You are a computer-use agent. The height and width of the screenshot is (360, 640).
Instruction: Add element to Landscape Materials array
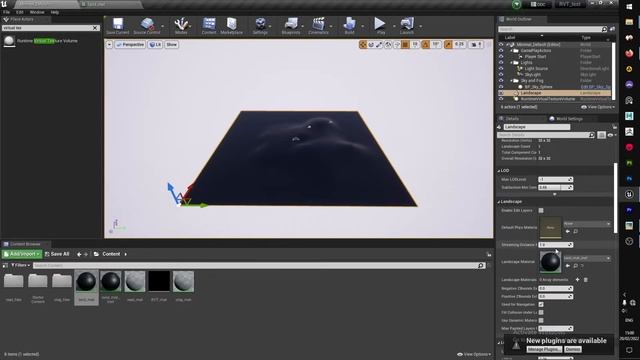[577, 280]
